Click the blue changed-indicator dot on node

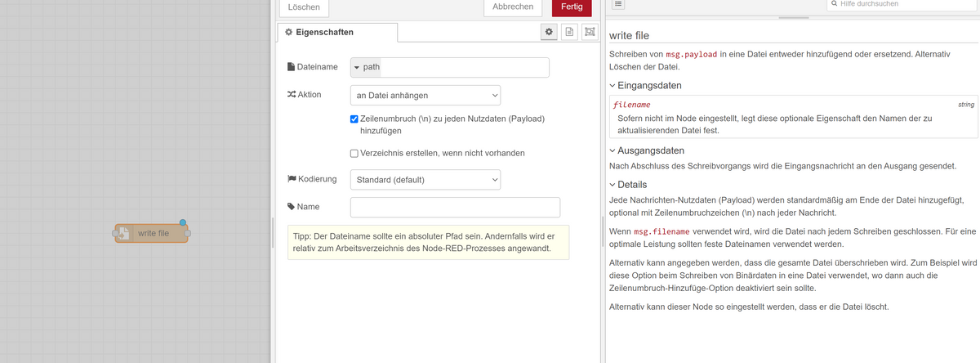coord(182,222)
